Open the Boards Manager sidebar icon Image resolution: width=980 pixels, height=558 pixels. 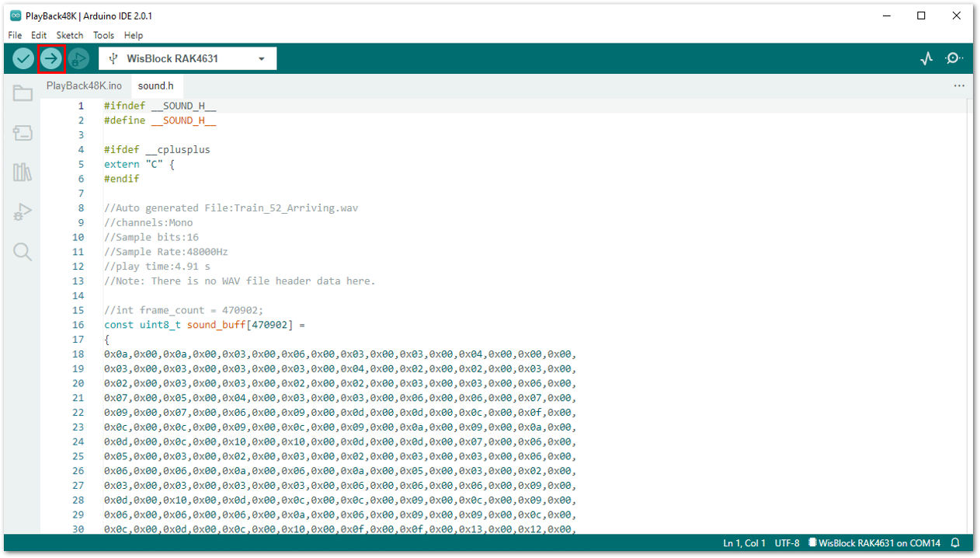23,133
